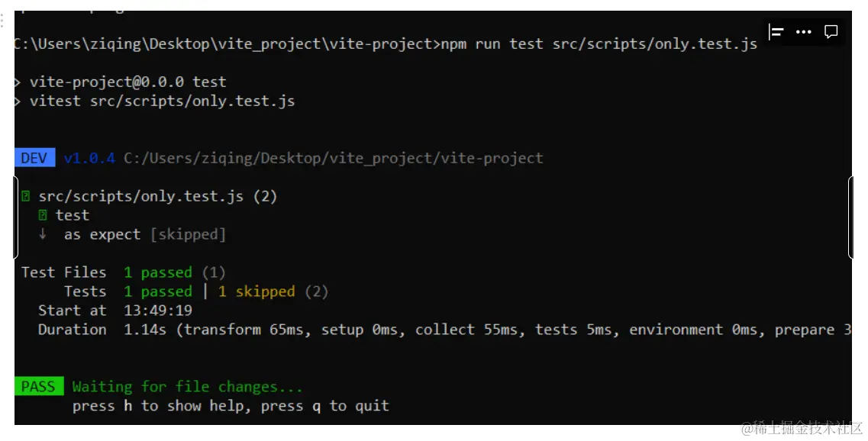Open the three-dot more options menu
This screenshot has width=868, height=441.
click(804, 32)
